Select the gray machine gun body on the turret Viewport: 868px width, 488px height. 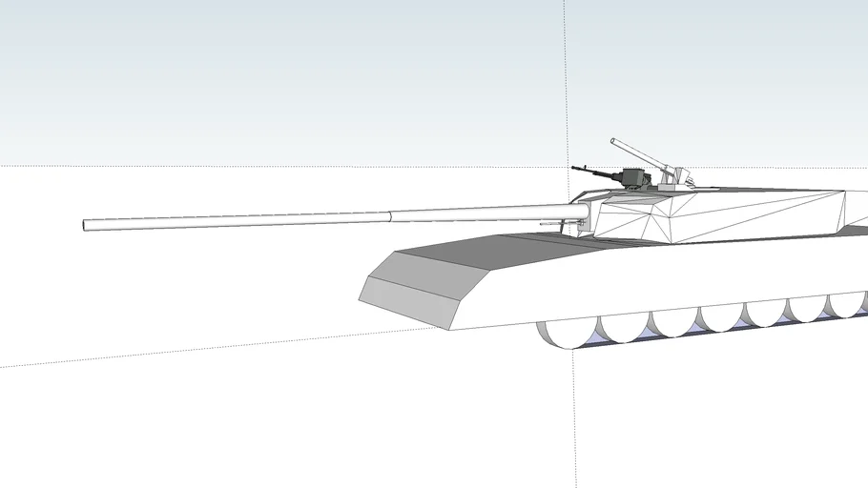[x=633, y=177]
